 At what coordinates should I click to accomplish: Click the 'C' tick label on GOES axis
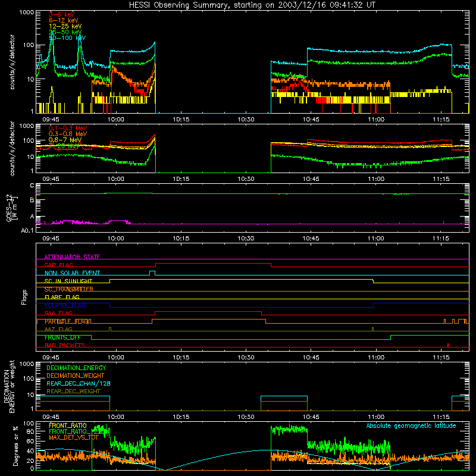pos(32,186)
